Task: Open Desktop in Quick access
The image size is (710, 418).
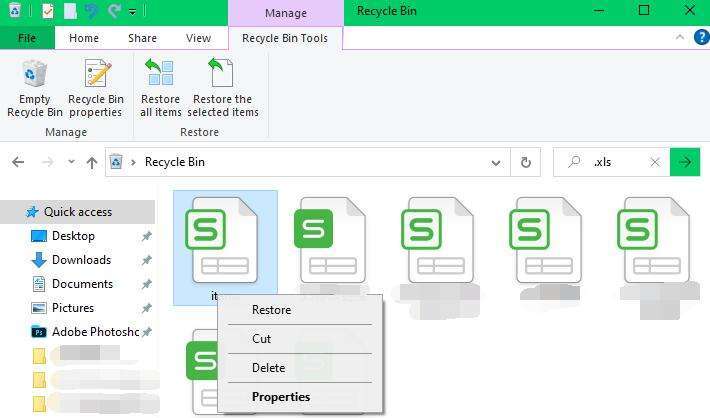Action: (73, 236)
